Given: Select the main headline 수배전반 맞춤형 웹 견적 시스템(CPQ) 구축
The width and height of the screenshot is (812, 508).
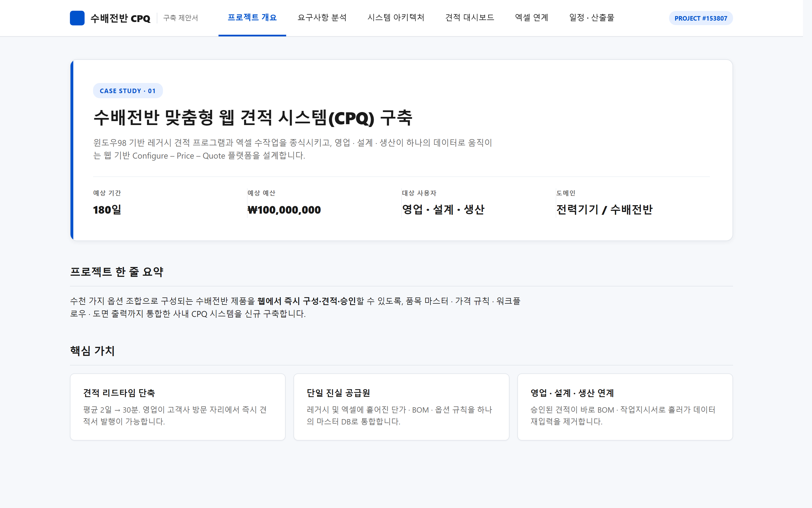Looking at the screenshot, I should [253, 118].
